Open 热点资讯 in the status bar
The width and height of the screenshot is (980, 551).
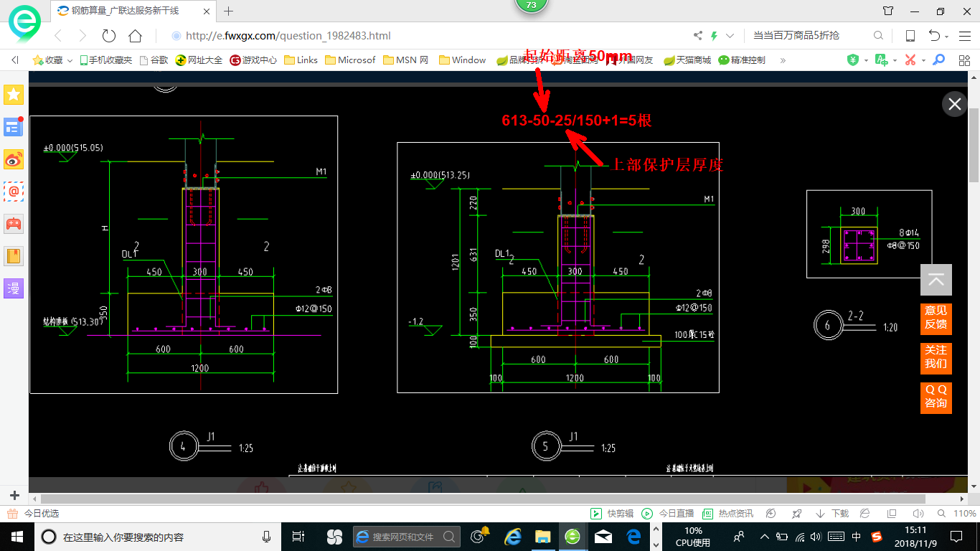click(x=727, y=514)
